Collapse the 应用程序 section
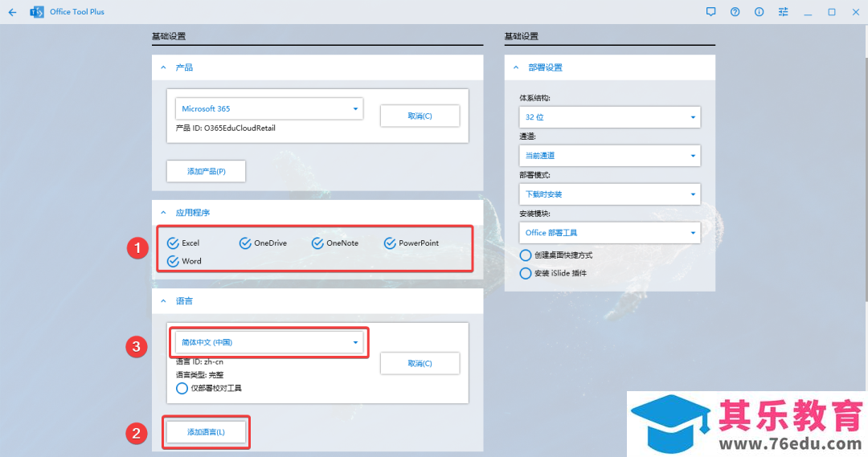The width and height of the screenshot is (868, 457). click(x=163, y=213)
